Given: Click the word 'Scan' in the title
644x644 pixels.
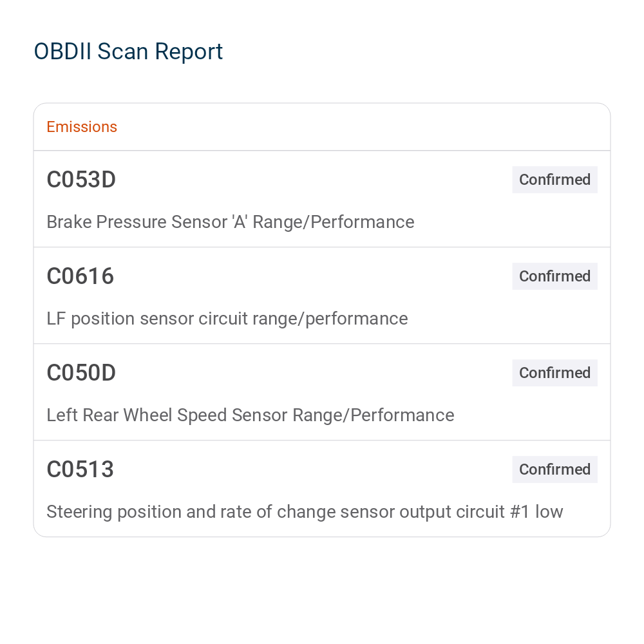Looking at the screenshot, I should 123,52.
